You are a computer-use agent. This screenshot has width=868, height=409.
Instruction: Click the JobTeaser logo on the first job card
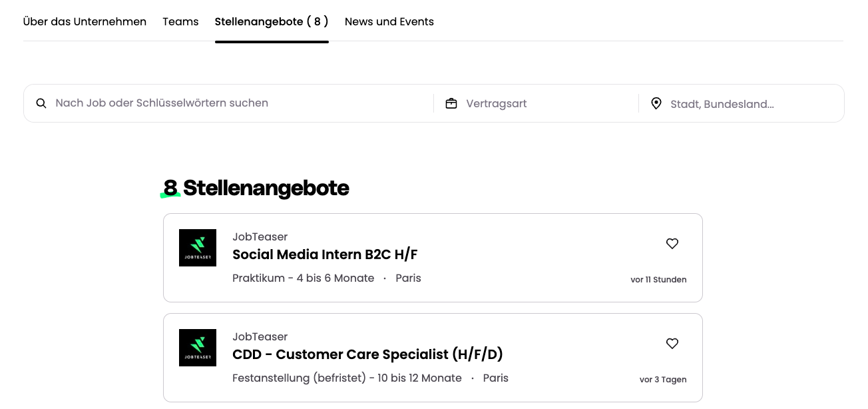198,248
